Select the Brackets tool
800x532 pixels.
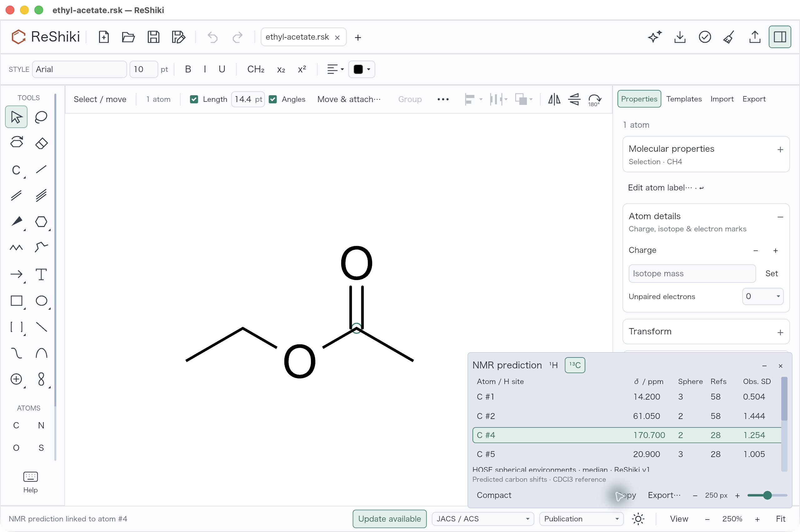[x=16, y=327]
